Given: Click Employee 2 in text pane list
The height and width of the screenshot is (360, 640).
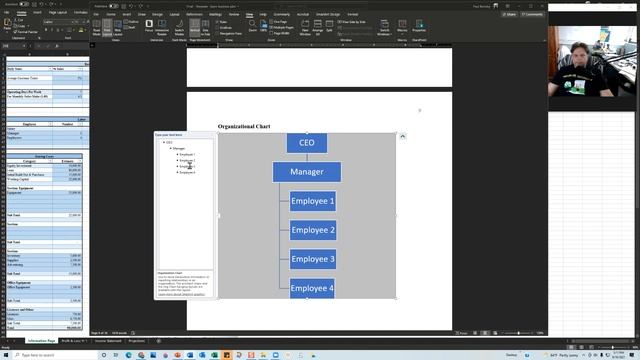Looking at the screenshot, I should (187, 160).
